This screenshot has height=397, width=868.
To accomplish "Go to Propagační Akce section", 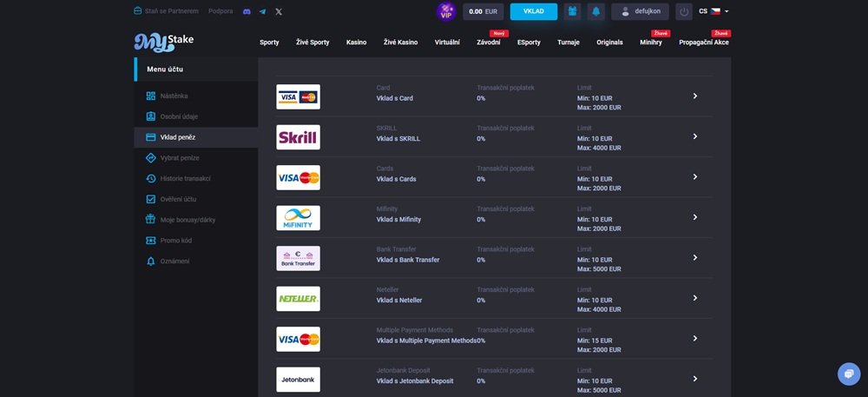I will [704, 43].
